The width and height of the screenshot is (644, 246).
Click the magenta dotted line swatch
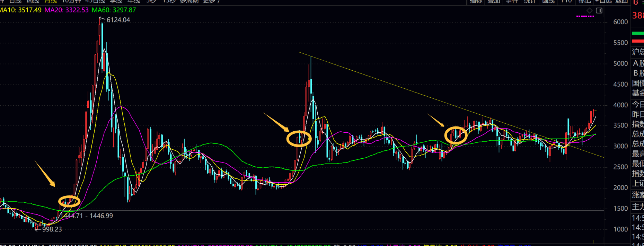coord(585,16)
